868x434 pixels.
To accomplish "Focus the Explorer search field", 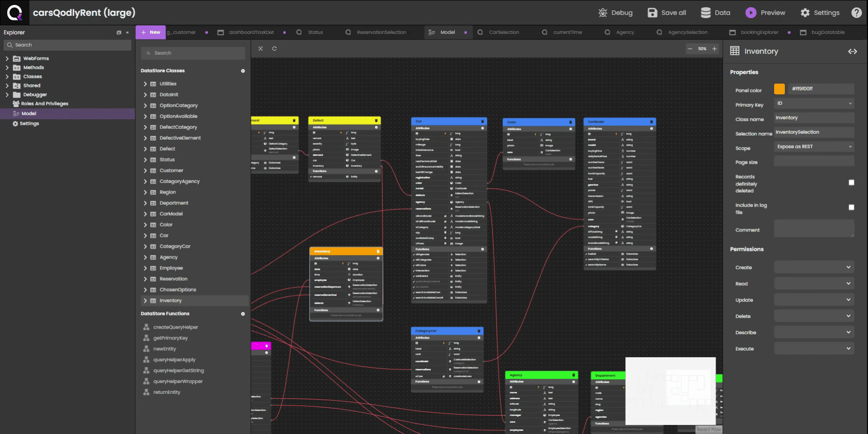I will tap(68, 45).
